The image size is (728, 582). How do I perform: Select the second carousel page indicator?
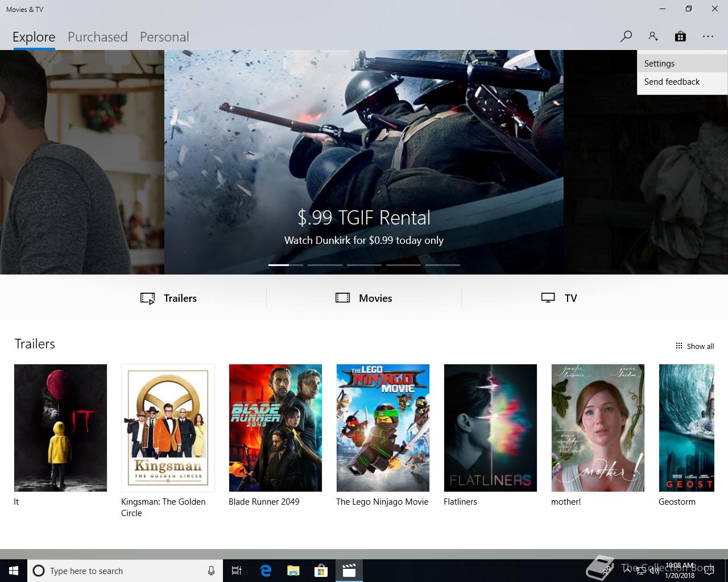pyautogui.click(x=325, y=265)
